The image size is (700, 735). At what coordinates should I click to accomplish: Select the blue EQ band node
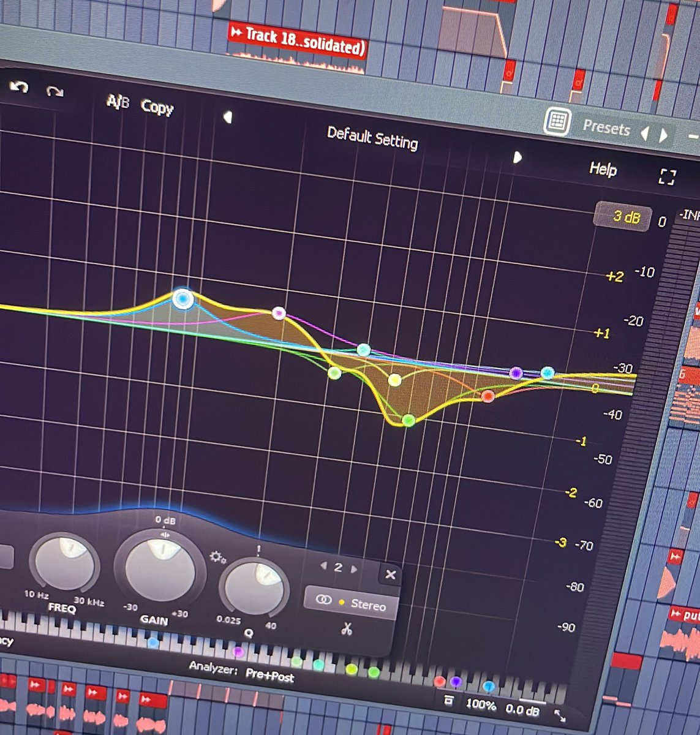(183, 299)
